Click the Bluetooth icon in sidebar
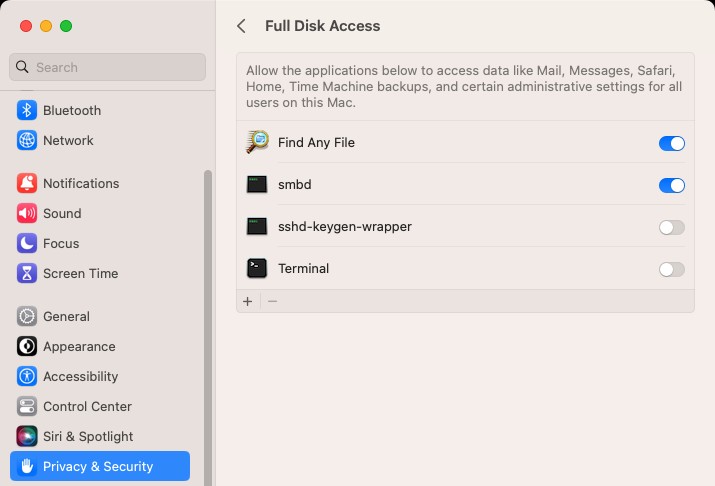Viewport: 715px width, 486px height. [x=27, y=110]
